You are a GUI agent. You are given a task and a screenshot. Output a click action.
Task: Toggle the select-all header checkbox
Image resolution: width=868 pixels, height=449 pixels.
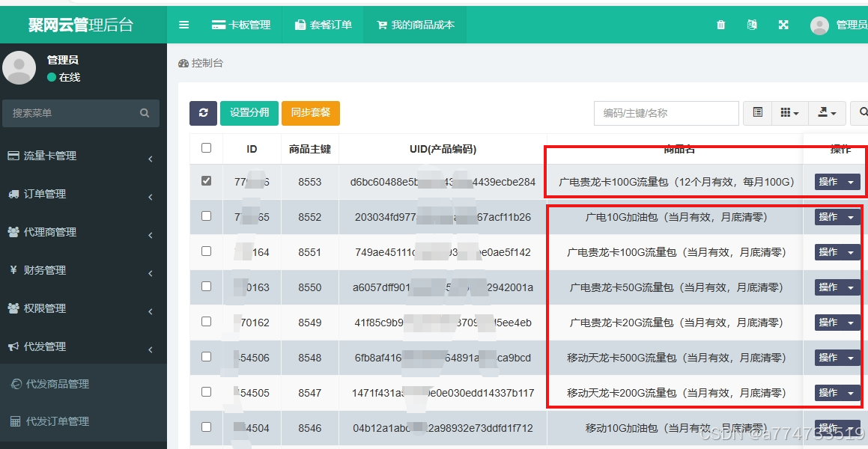(207, 147)
